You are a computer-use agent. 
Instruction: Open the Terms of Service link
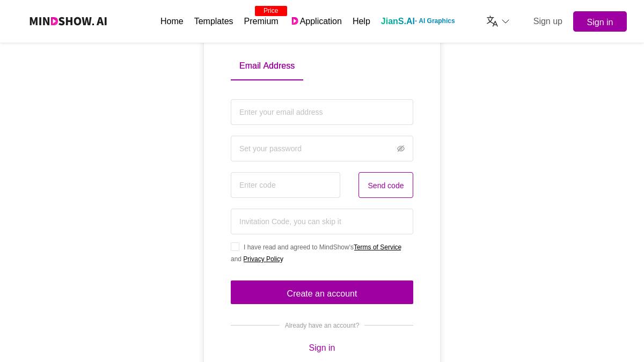[x=377, y=247]
